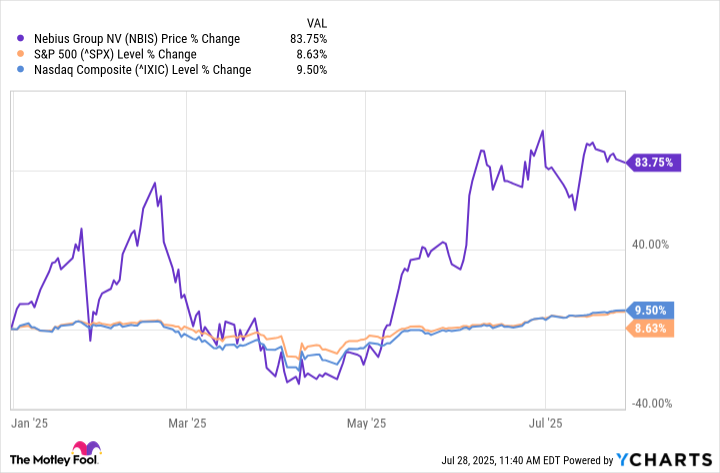Screen dimensions: 720x473
Task: Click the -40.00% y-axis label
Action: coord(651,403)
